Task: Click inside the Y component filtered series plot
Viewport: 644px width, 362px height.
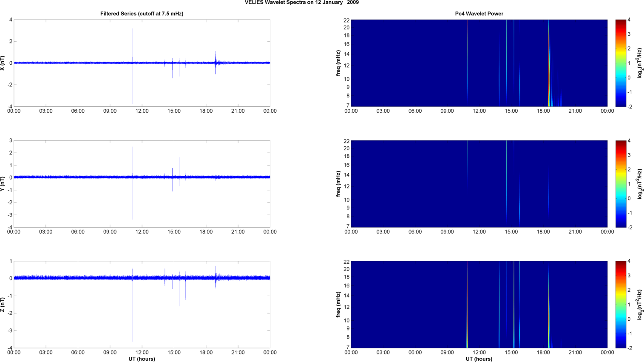Action: (x=142, y=184)
